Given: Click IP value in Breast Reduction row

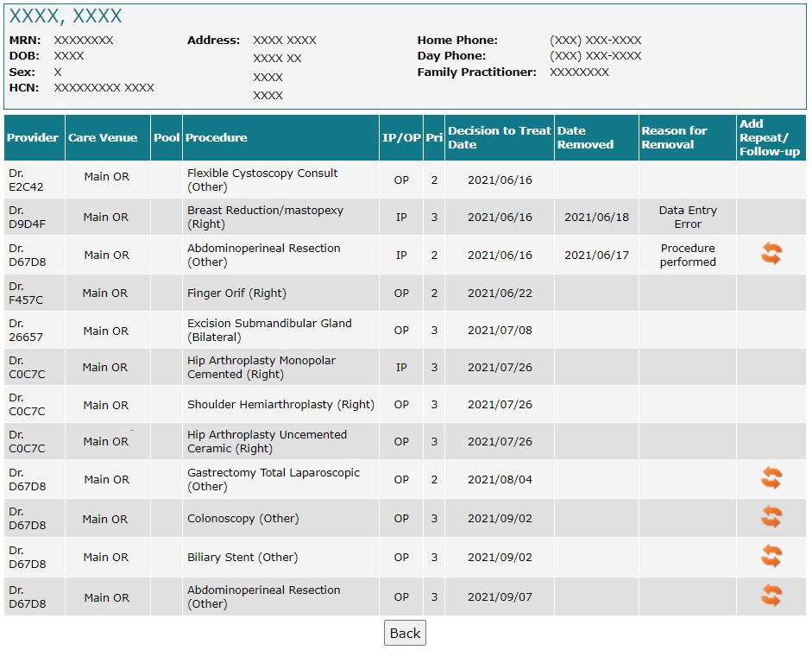Looking at the screenshot, I should 401,217.
